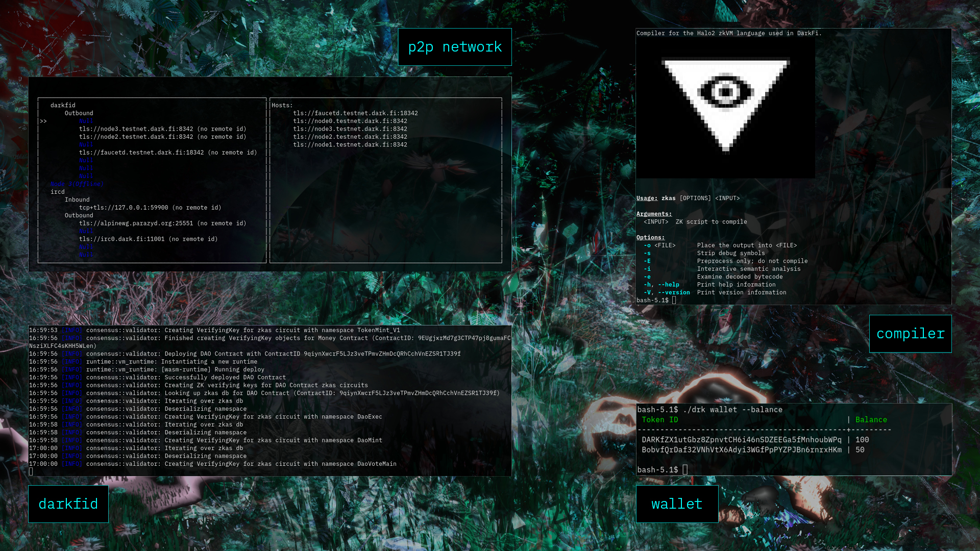Screen dimensions: 980x551
Task: Click the wallet terminal prompt cursor
Action: pos(685,470)
